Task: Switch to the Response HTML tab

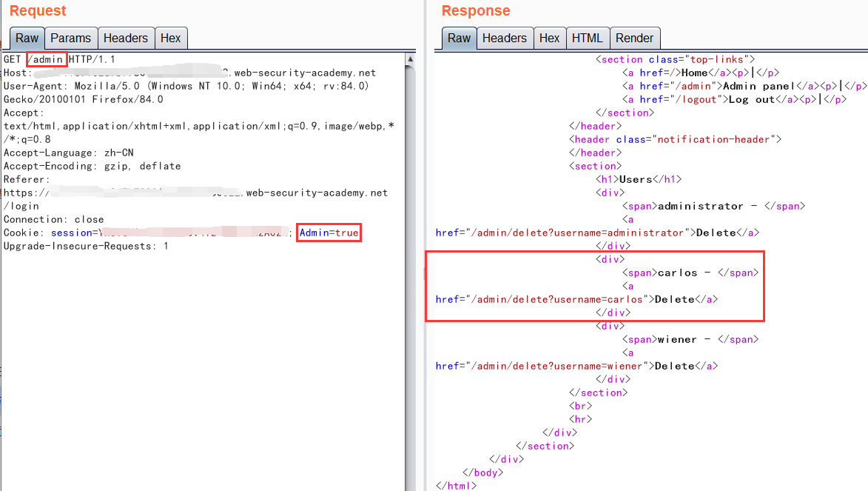Action: click(x=587, y=39)
